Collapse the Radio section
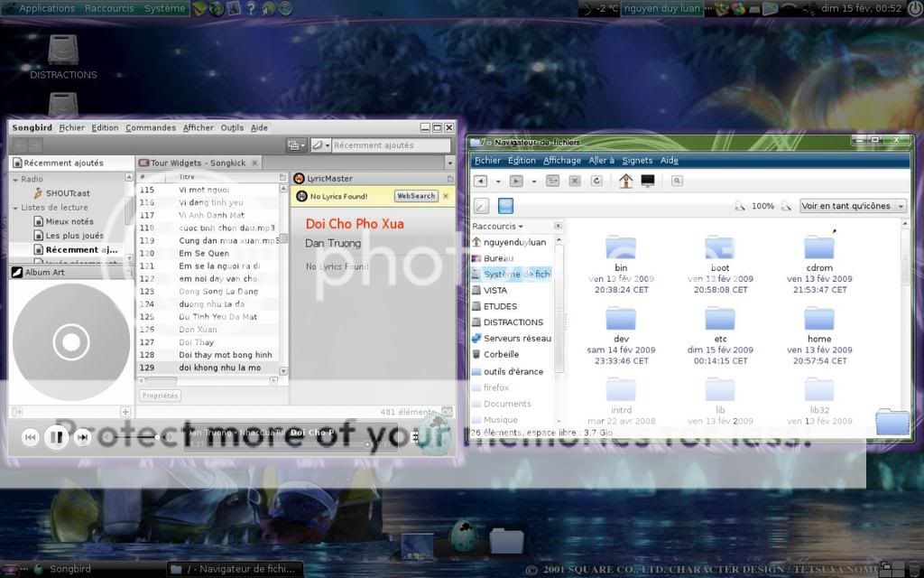924x578 pixels. coord(15,180)
